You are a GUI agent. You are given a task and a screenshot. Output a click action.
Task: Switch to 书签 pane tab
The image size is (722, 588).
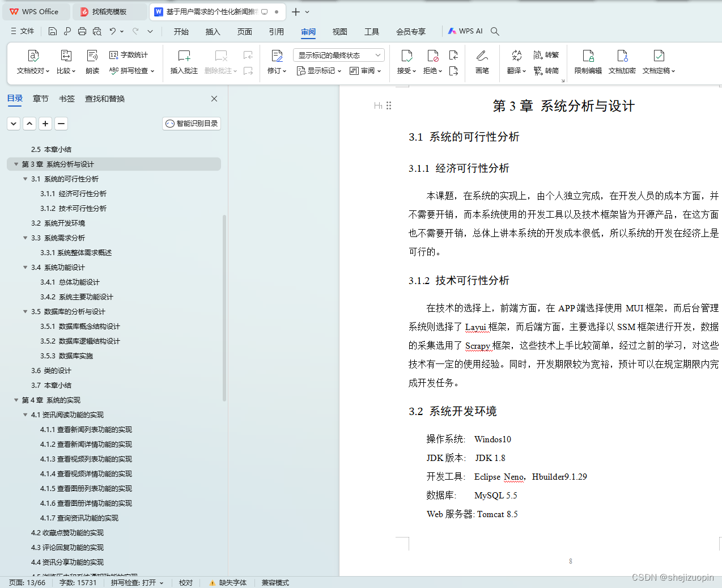pos(67,99)
